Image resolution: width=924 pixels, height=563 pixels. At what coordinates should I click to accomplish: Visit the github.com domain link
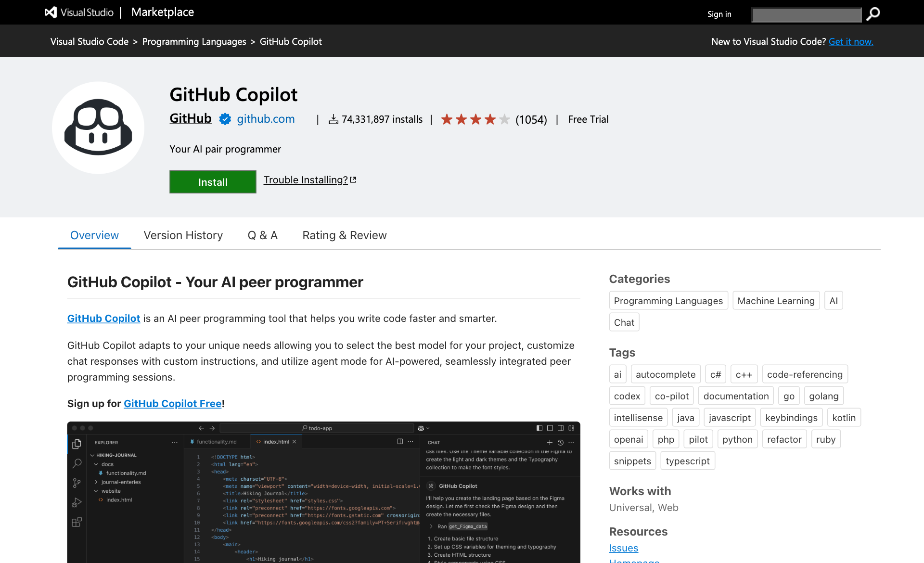(266, 119)
